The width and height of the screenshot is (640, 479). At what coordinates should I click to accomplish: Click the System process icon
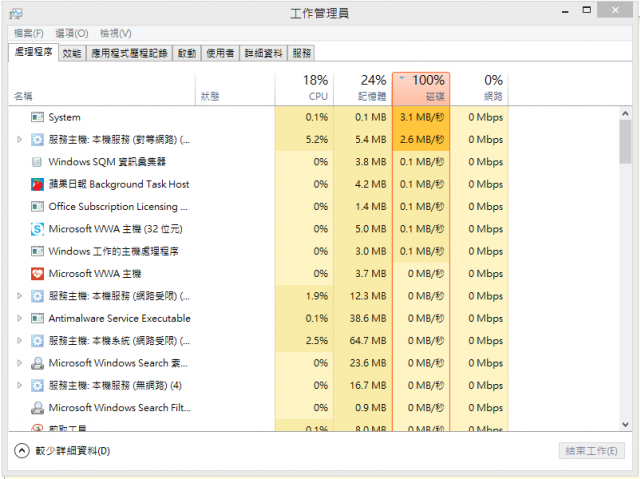37,118
